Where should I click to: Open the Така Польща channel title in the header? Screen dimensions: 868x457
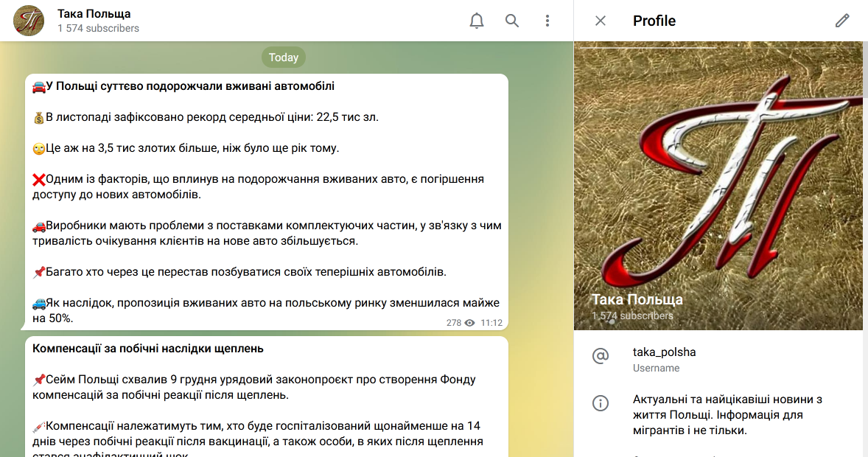point(94,14)
